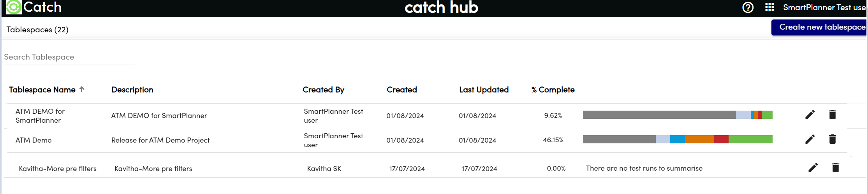The height and width of the screenshot is (194, 868).
Task: Click the Catch logo icon
Action: coord(14,7)
